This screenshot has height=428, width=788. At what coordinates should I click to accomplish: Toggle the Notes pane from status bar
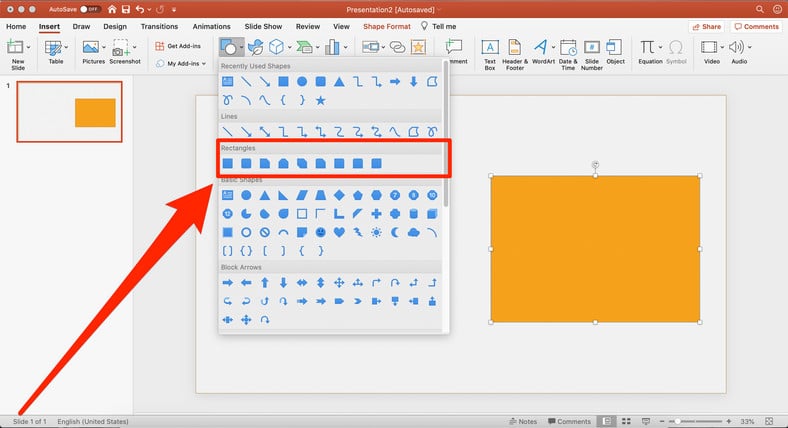[523, 421]
